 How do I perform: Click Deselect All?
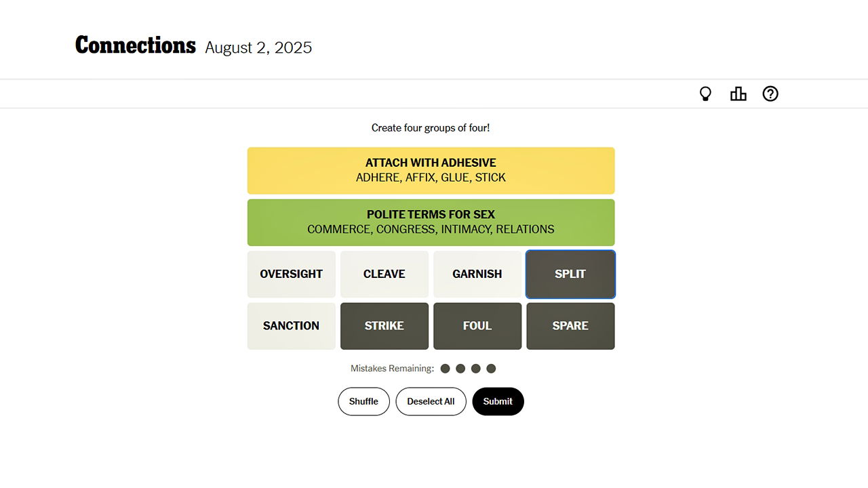point(431,401)
